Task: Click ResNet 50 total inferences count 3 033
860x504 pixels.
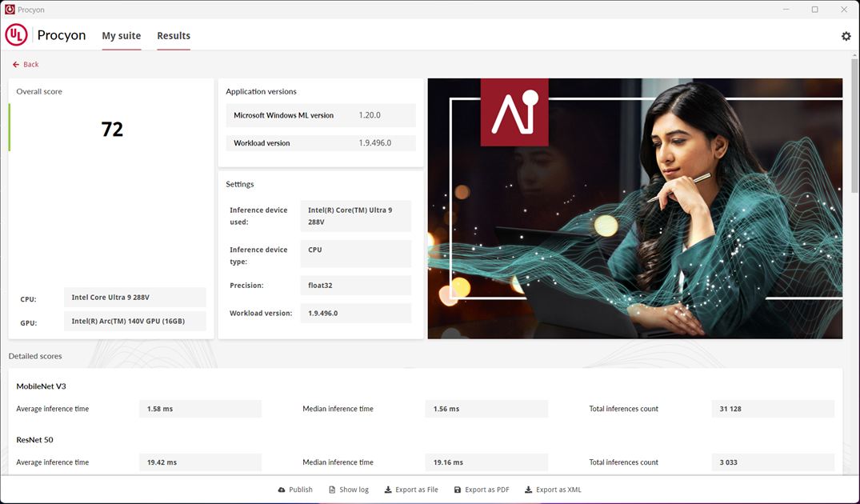Action: 773,462
